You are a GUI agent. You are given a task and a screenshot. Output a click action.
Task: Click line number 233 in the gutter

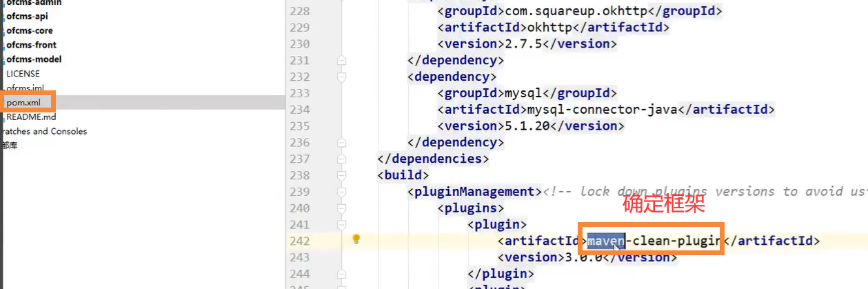coord(299,93)
